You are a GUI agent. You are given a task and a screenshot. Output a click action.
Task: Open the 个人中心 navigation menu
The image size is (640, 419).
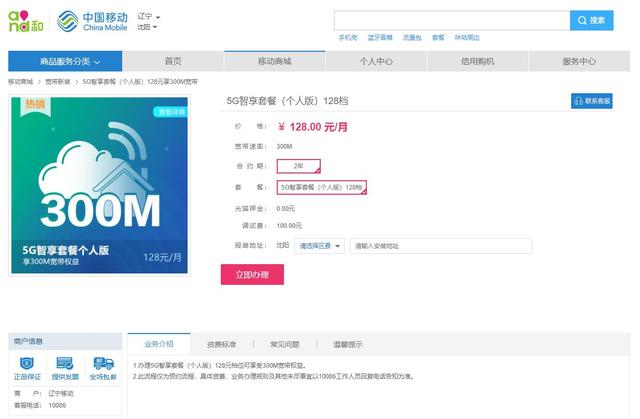pos(376,61)
